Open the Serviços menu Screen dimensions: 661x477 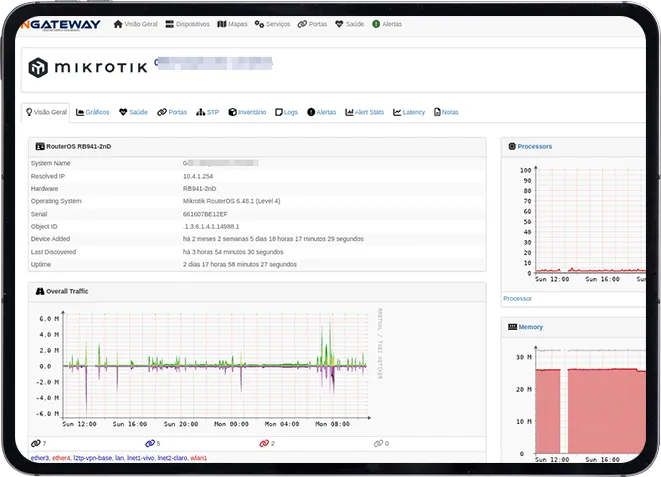pos(273,23)
